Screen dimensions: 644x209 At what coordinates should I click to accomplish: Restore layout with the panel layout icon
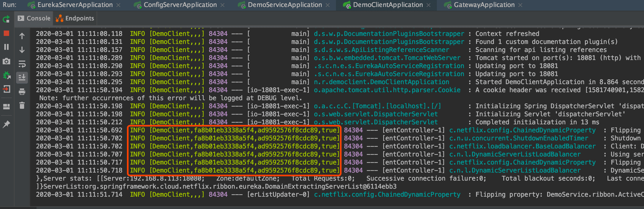coord(6,106)
